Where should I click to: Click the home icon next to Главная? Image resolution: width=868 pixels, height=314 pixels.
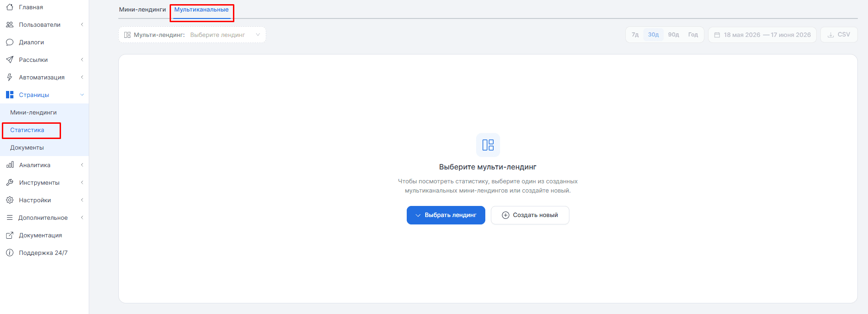pos(10,7)
